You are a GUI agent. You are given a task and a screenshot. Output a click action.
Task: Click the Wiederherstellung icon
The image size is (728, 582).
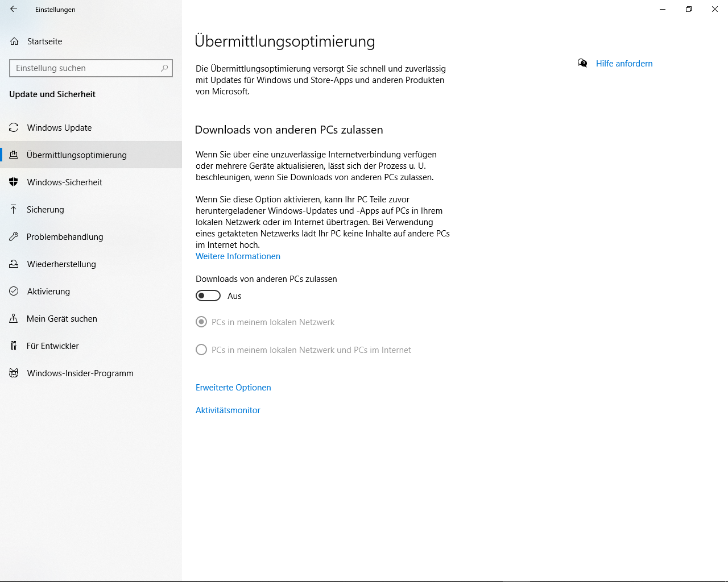[14, 264]
